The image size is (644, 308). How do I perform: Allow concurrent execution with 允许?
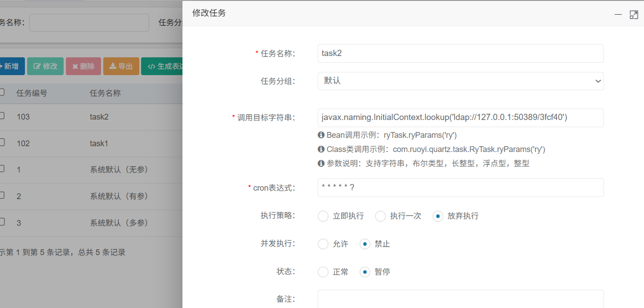tap(323, 244)
